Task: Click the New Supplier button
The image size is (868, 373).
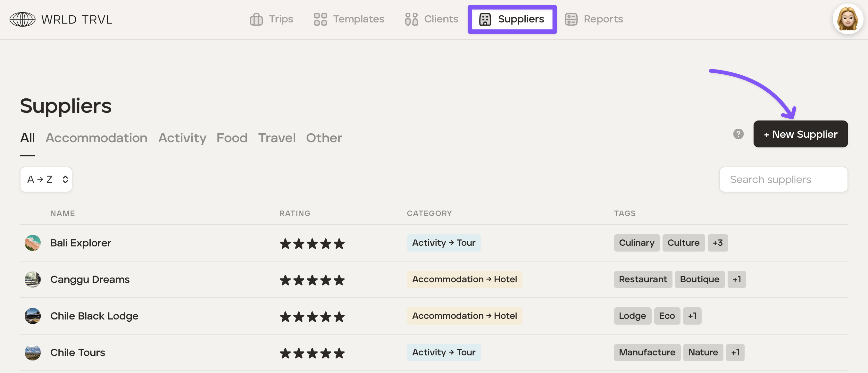Action: point(800,134)
